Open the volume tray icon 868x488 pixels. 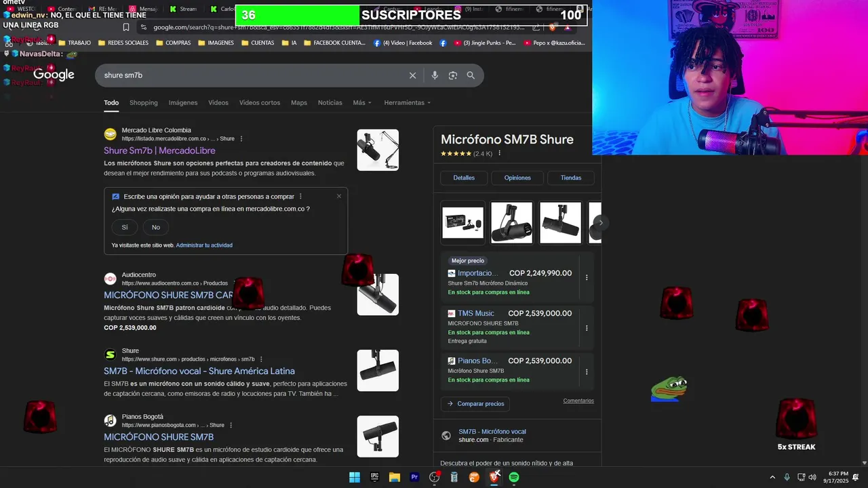pos(812,477)
